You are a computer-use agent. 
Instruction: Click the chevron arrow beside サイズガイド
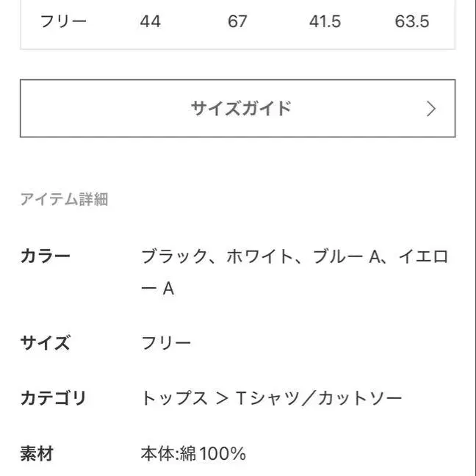tap(431, 109)
